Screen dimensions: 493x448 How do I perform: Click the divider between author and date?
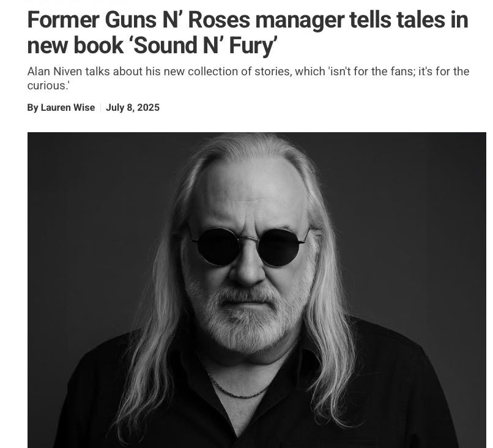pyautogui.click(x=100, y=108)
